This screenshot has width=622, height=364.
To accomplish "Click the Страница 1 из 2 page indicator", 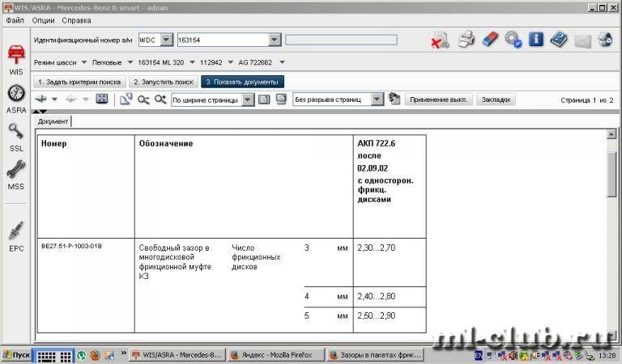I will click(586, 100).
